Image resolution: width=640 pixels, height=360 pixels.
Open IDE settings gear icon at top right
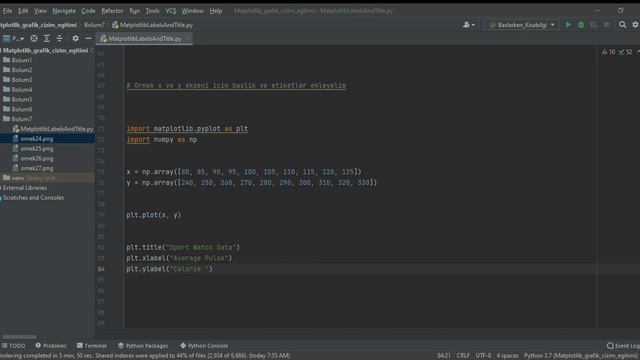[x=635, y=25]
